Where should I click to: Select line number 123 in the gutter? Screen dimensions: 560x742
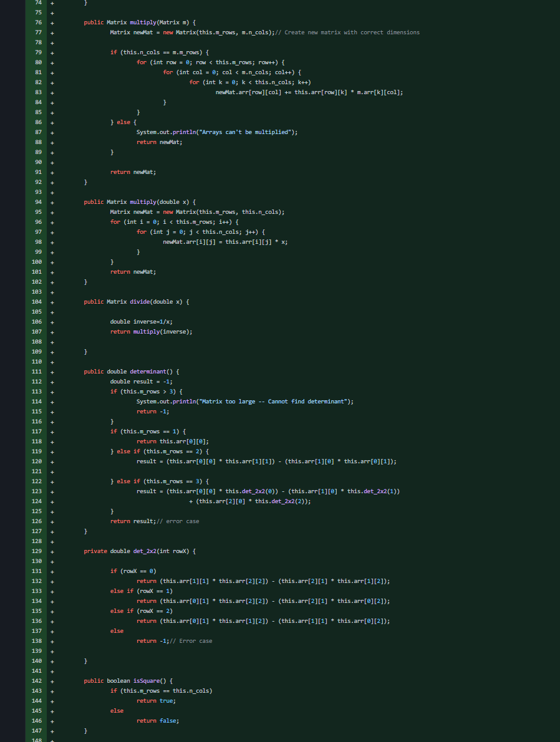[36, 492]
